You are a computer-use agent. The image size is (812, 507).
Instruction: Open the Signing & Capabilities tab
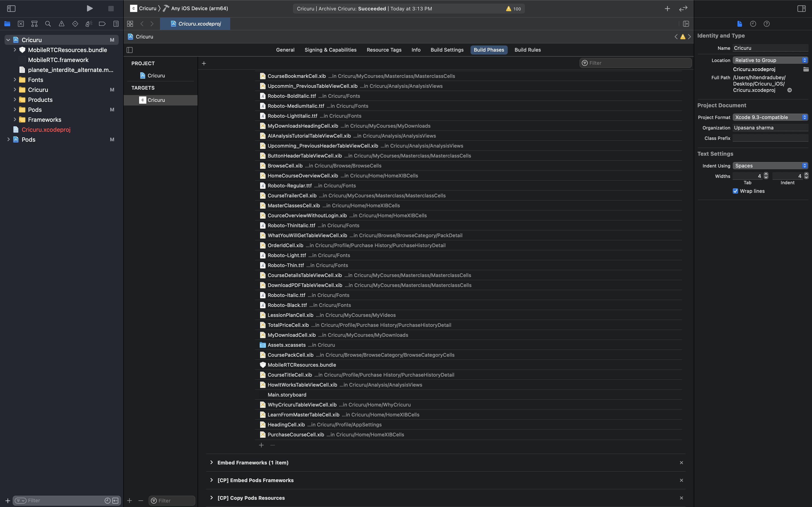point(330,50)
